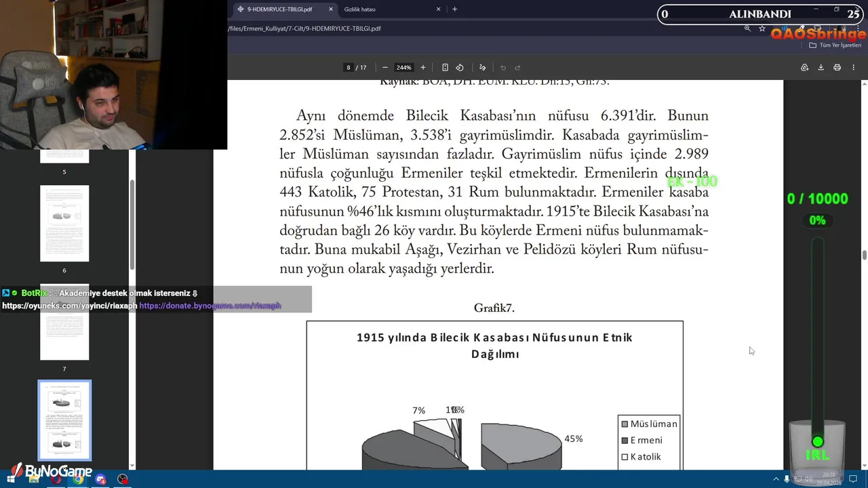Undo the last annotation

[x=503, y=68]
